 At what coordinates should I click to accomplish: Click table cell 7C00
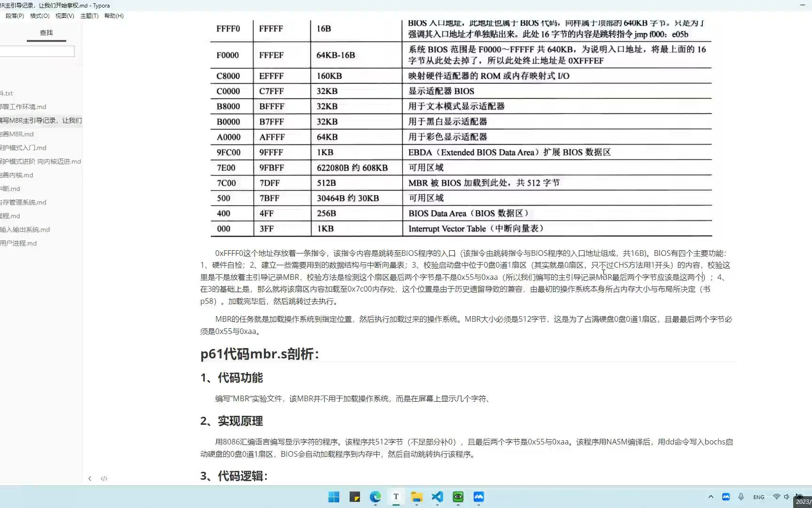(x=226, y=183)
